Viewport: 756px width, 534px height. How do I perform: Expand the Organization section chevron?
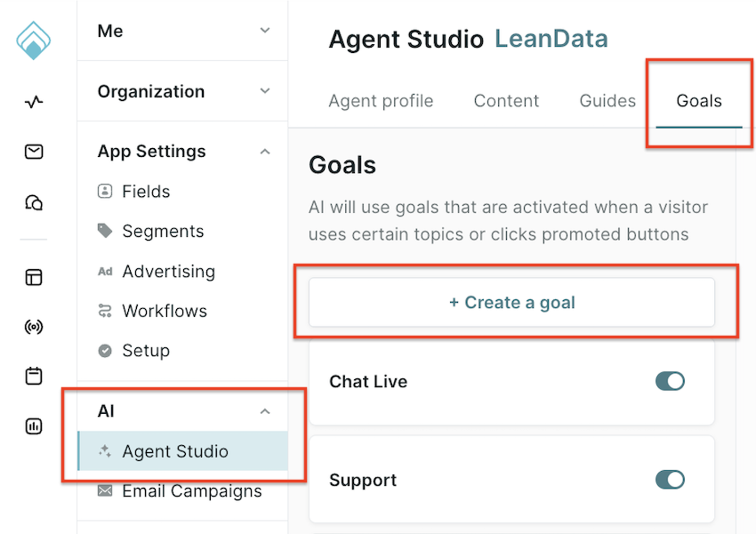[x=265, y=91]
